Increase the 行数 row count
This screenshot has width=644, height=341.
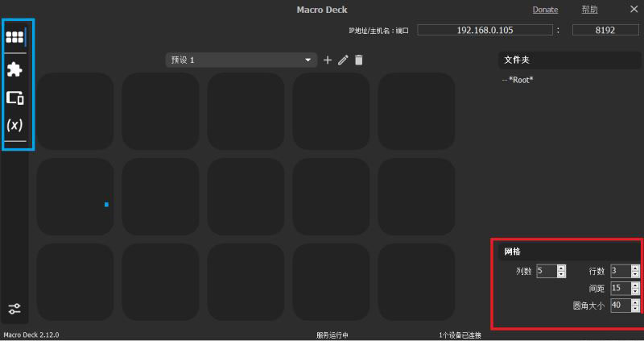[x=636, y=268]
